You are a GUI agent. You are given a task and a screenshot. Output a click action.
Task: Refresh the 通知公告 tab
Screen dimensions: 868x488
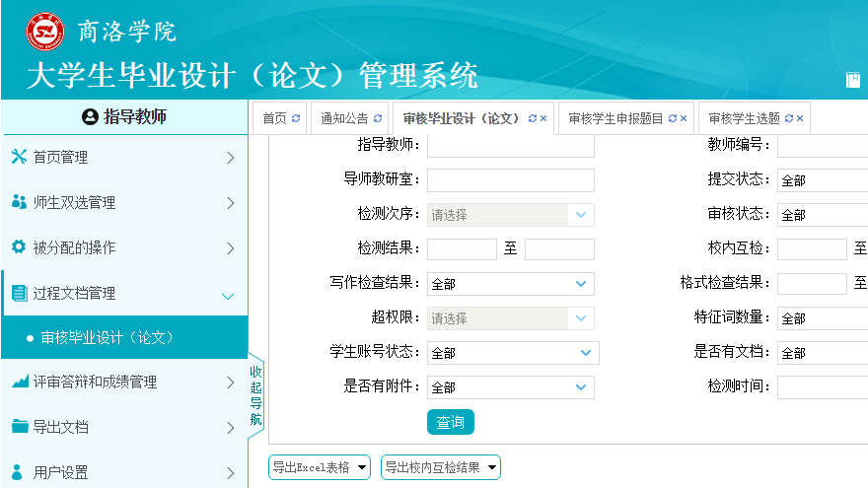point(378,118)
